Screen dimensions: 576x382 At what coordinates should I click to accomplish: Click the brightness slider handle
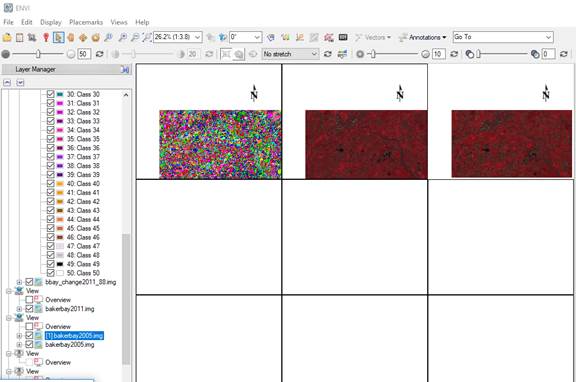(38, 54)
